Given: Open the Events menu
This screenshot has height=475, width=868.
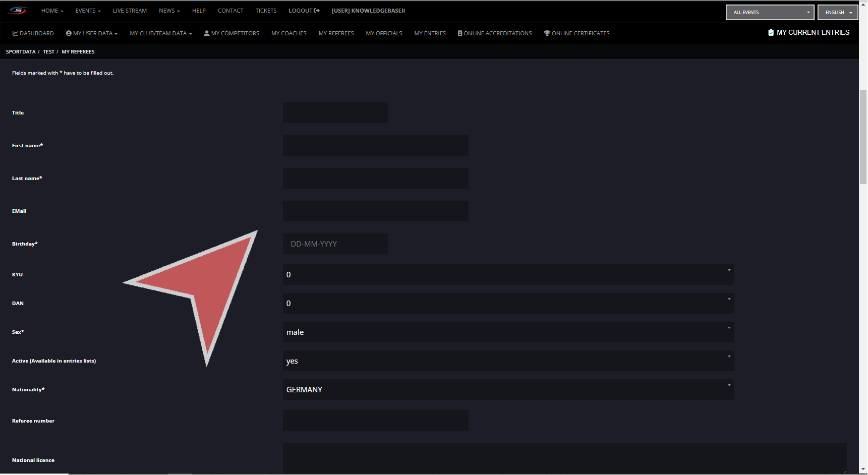Looking at the screenshot, I should coord(88,11).
